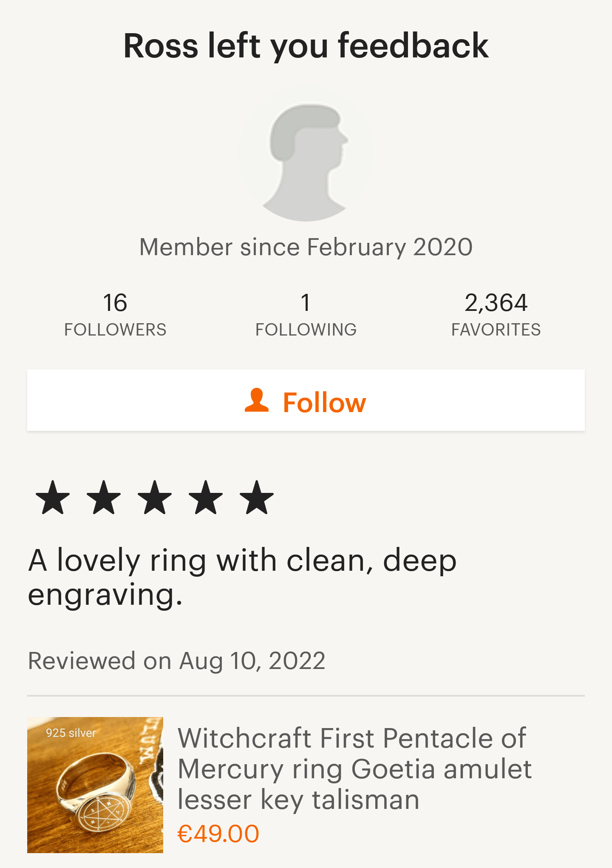Click the 'Reviewed on Aug 10, 2022' date
This screenshot has width=612, height=868.
177,661
